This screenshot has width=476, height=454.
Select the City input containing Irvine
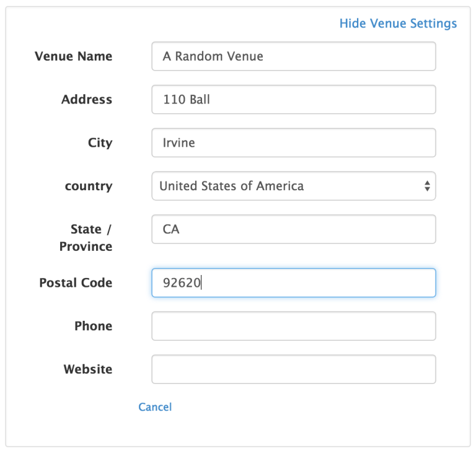(293, 143)
